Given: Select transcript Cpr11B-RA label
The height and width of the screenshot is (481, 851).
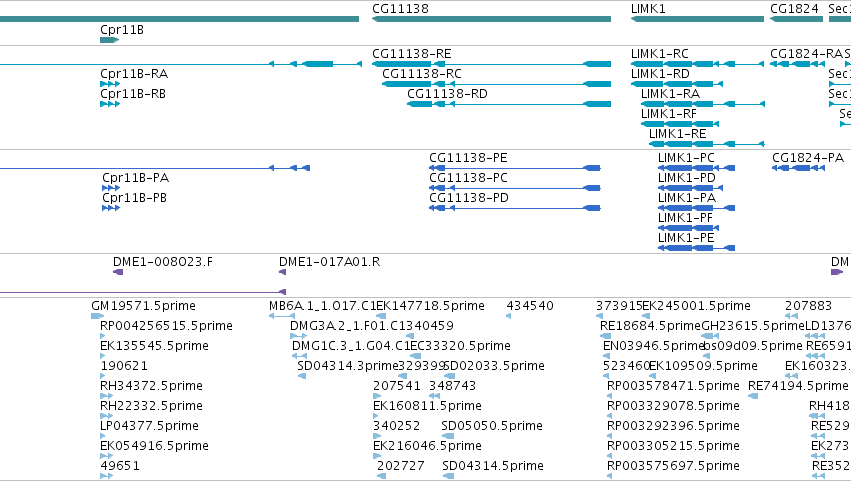Looking at the screenshot, I should tap(134, 74).
